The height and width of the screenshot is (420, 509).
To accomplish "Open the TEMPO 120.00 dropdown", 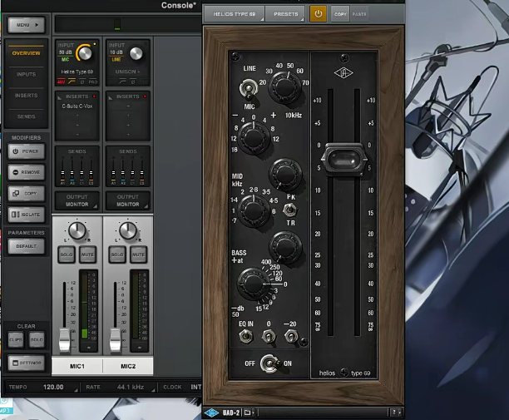I will (x=42, y=387).
